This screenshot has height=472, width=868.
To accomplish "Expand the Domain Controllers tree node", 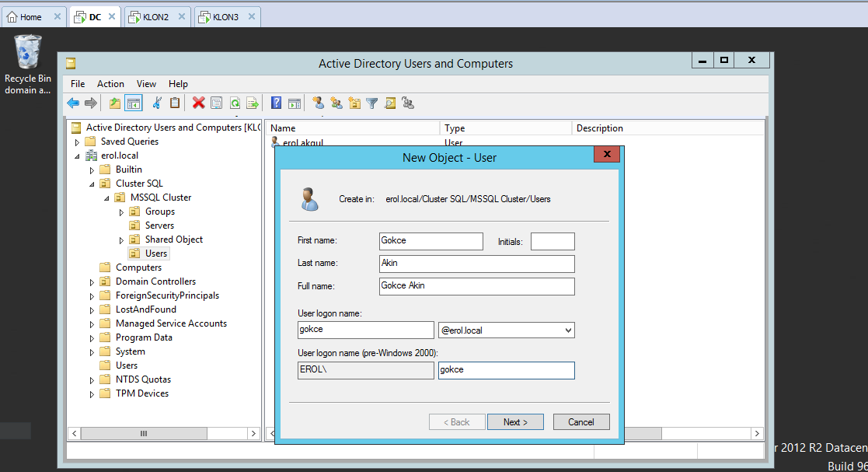I will click(x=91, y=282).
